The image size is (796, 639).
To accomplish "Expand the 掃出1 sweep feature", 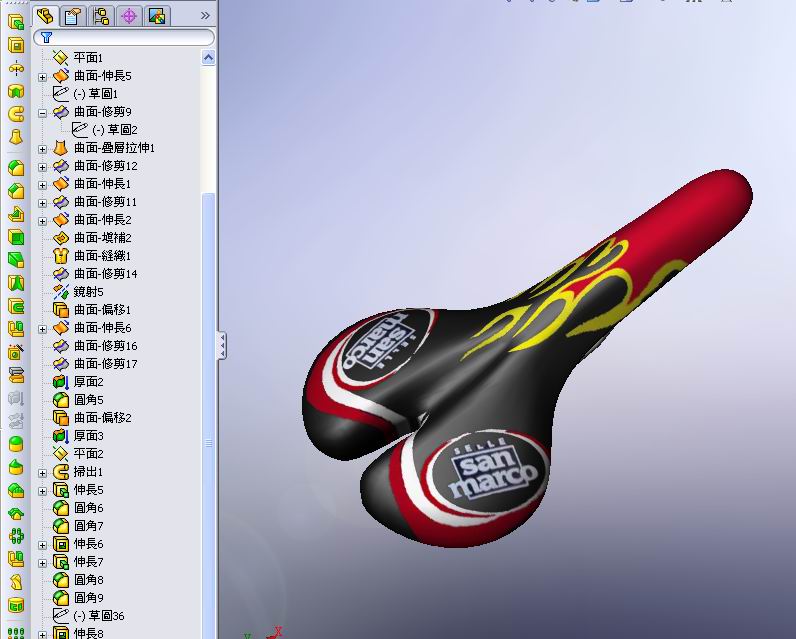I will click(x=43, y=473).
